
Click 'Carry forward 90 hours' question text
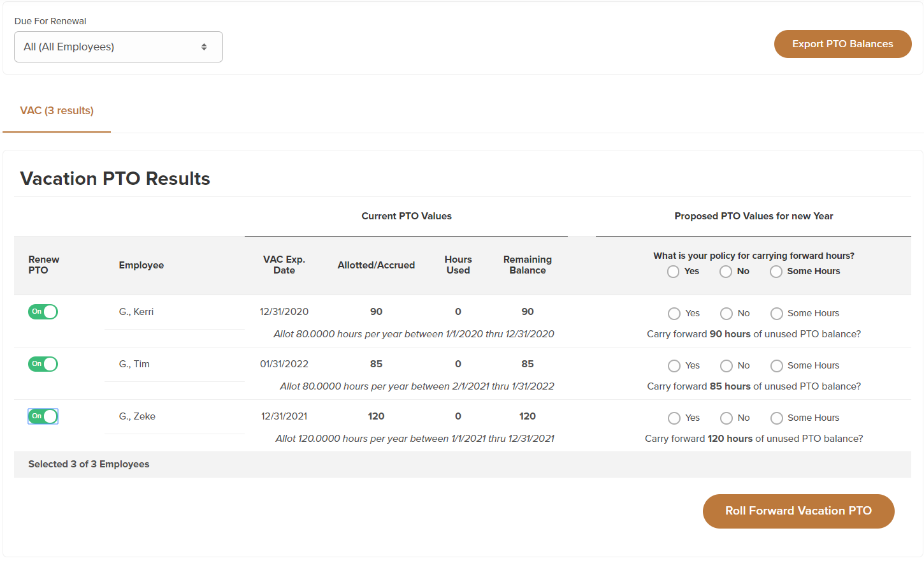(754, 334)
